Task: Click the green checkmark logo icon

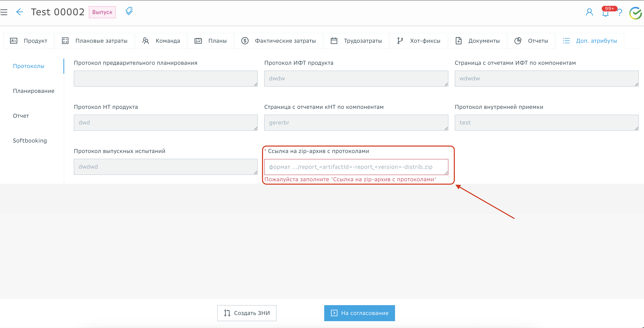Action: tap(635, 13)
